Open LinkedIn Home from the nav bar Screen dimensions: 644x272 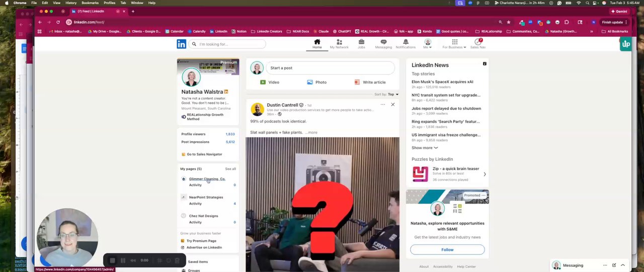click(317, 44)
